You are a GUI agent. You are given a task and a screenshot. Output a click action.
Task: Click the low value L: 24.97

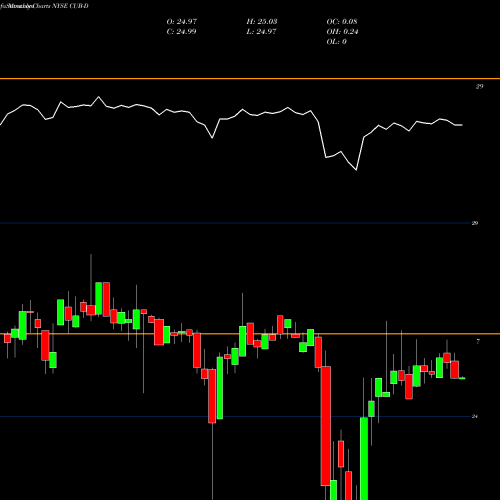(261, 32)
